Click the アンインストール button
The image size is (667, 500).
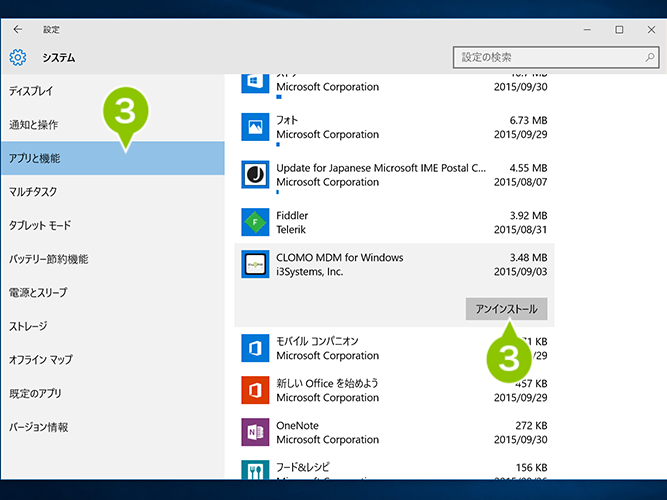click(506, 309)
